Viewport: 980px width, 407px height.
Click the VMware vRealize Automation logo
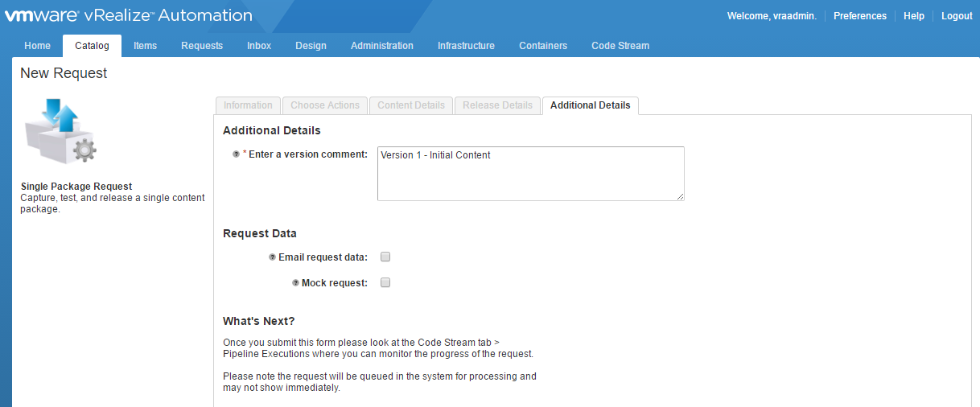(x=129, y=15)
